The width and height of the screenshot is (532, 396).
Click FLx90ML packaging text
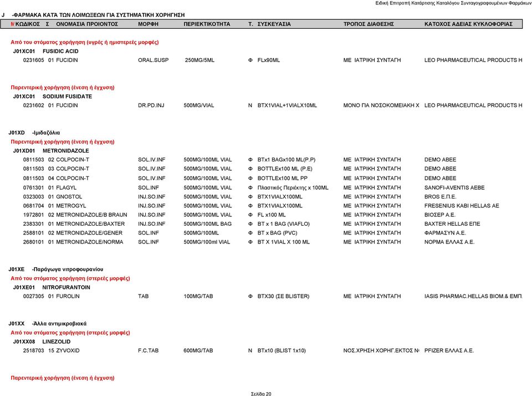269,60
